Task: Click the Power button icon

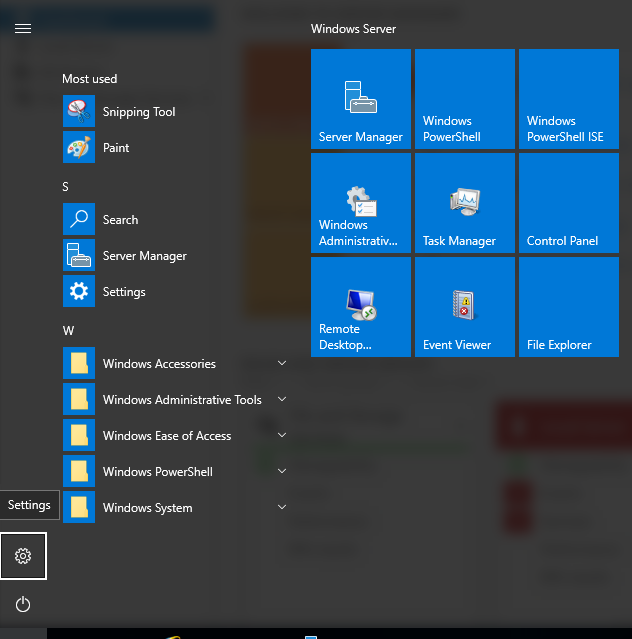Action: [23, 604]
